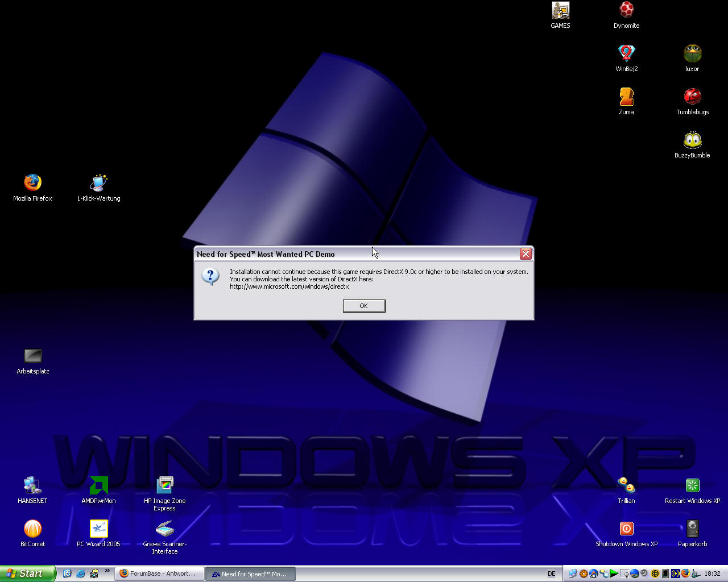The height and width of the screenshot is (582, 728).
Task: Click the camera quick launch icon
Action: coord(94,573)
